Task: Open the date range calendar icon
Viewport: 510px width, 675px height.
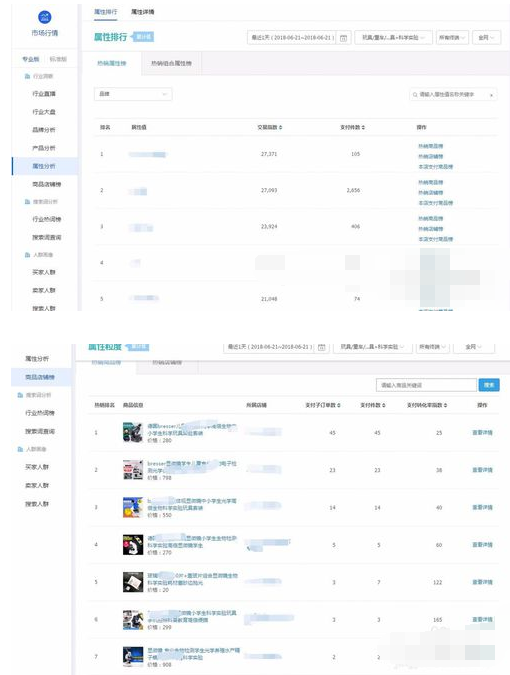Action: [343, 38]
